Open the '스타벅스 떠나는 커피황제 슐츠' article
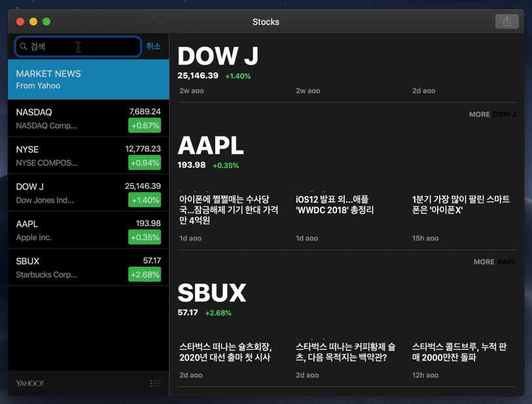This screenshot has height=404, width=532. 346,352
